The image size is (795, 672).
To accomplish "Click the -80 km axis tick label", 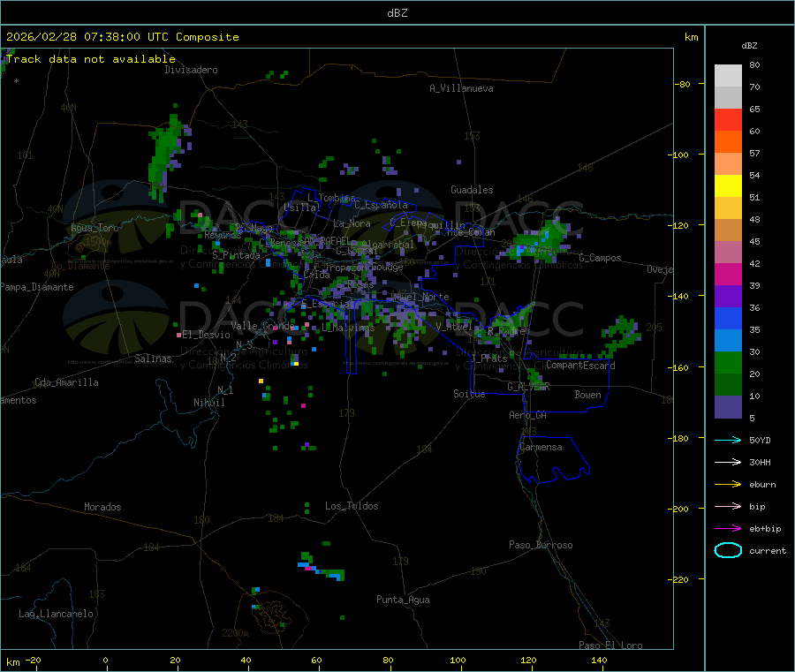I will coord(682,84).
